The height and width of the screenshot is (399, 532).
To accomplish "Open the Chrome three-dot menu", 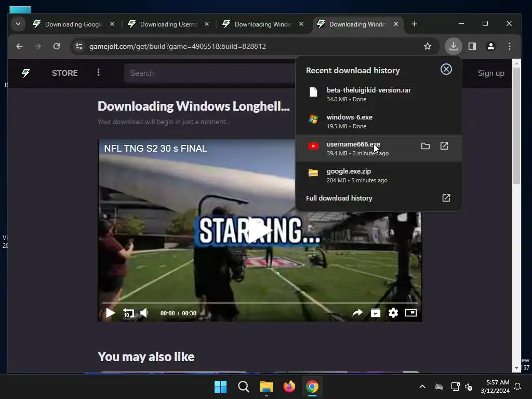I will point(509,46).
